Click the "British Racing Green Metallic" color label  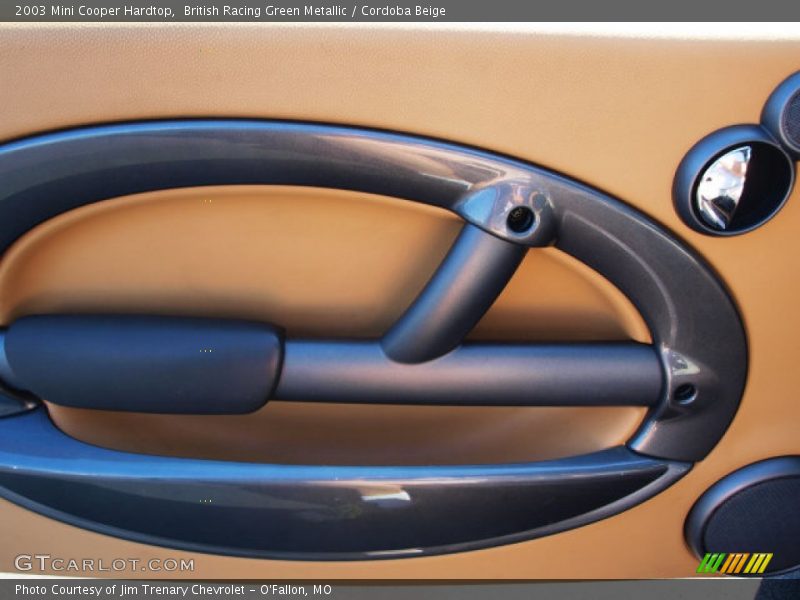pos(265,11)
